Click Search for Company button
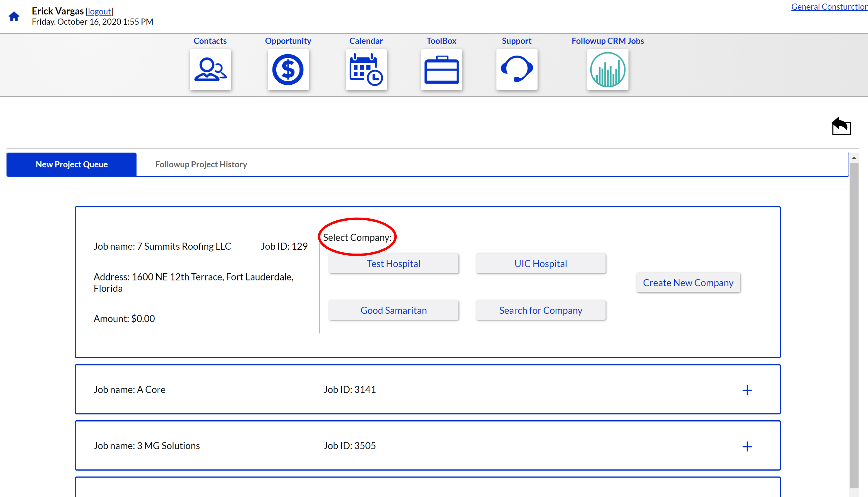The height and width of the screenshot is (497, 868). point(540,310)
